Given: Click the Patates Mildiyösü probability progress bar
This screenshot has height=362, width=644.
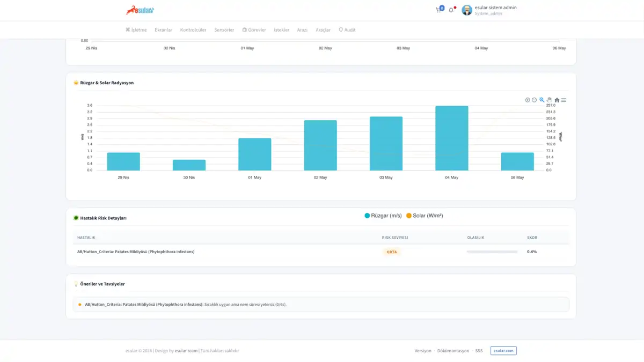Looking at the screenshot, I should (492, 252).
